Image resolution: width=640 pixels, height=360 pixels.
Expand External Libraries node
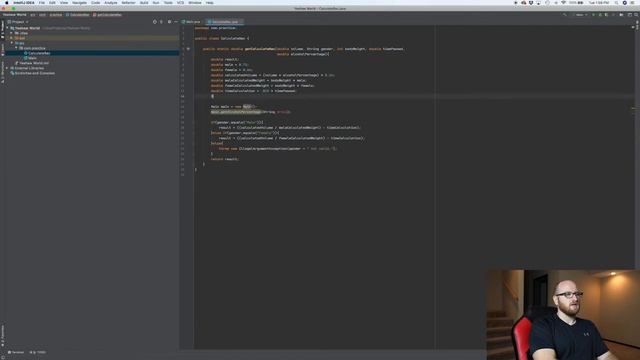tap(7, 68)
